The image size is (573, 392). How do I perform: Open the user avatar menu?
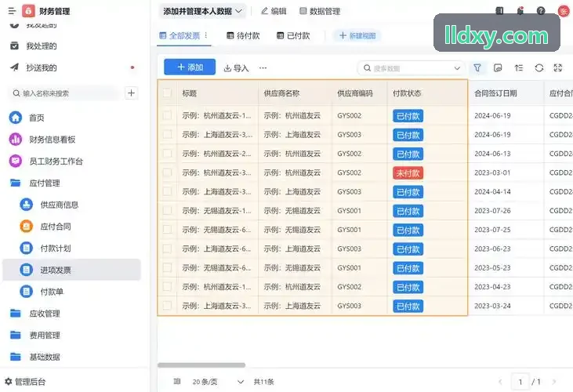pyautogui.click(x=564, y=11)
